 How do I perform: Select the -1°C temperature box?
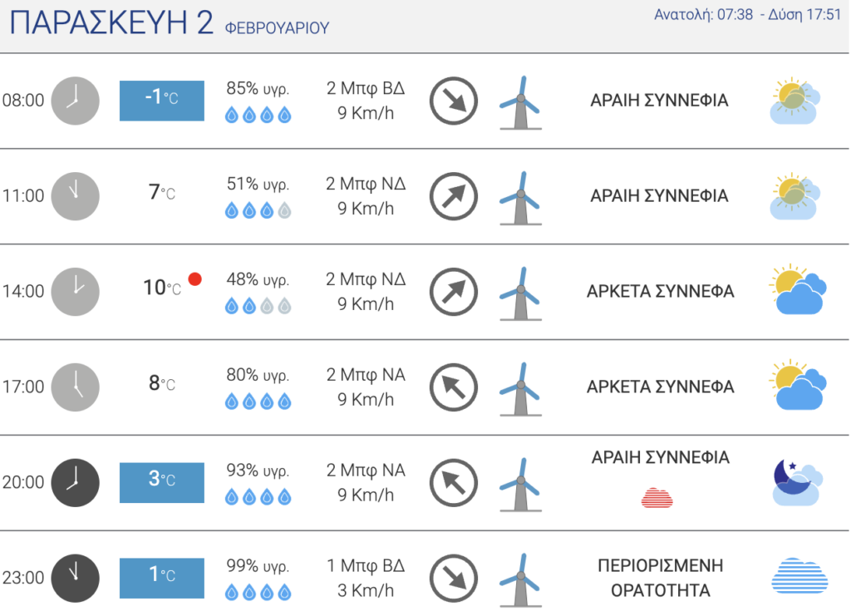click(162, 101)
